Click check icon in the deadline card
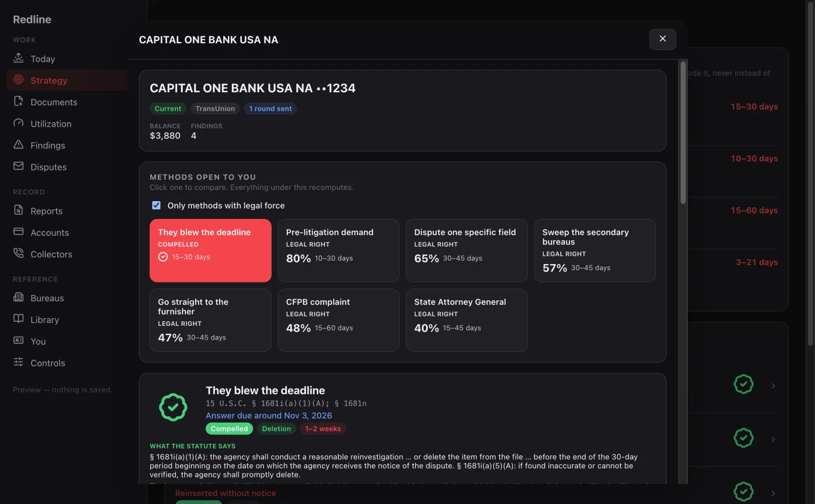Viewport: 815px width, 504px height. coord(163,257)
